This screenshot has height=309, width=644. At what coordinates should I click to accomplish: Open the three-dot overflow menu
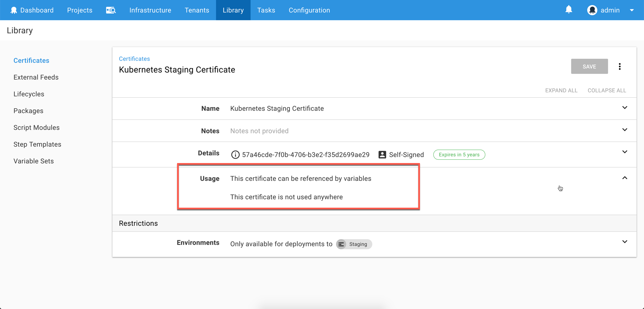pyautogui.click(x=620, y=66)
